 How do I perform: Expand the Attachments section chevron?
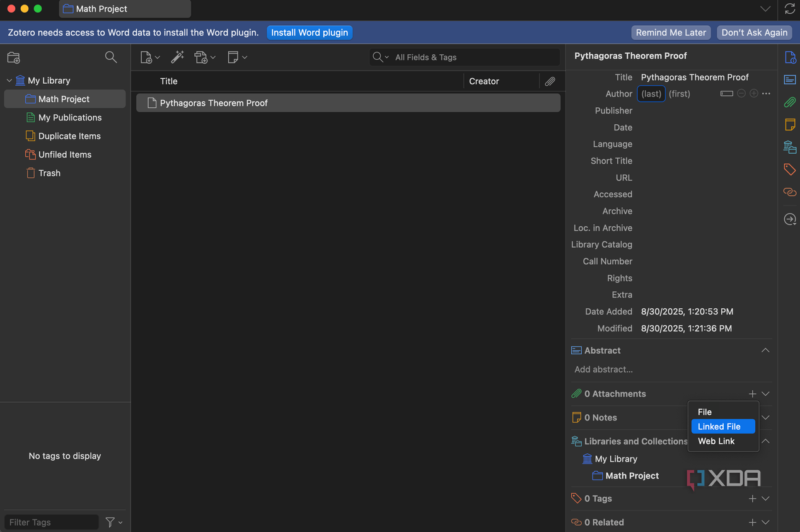765,394
